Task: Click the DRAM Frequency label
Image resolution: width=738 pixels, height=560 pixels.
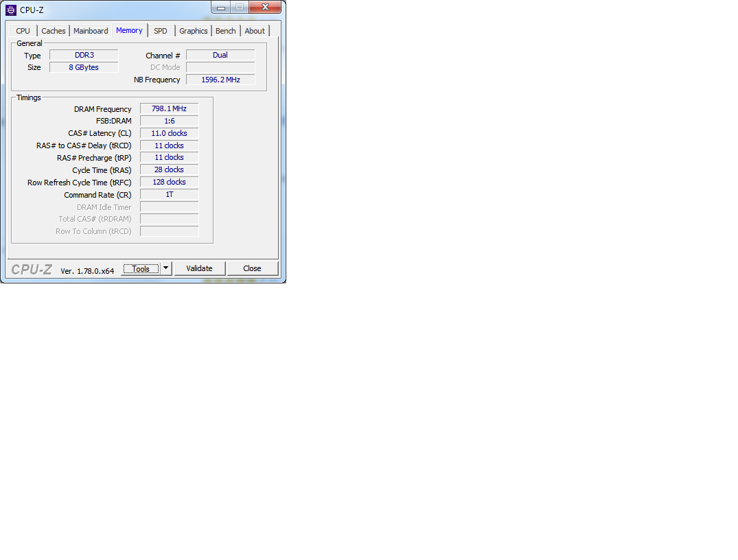Action: click(102, 109)
